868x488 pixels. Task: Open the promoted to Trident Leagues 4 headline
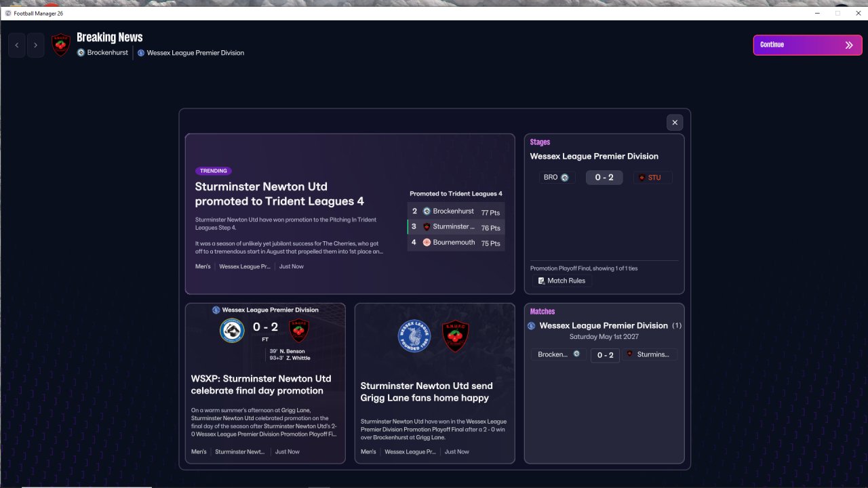click(x=279, y=194)
